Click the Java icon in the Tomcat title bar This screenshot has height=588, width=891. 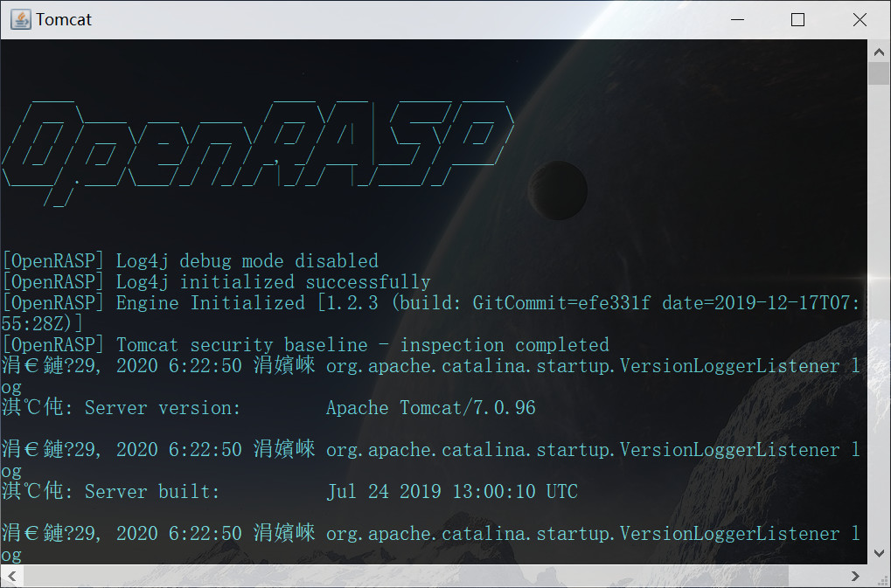[x=20, y=19]
